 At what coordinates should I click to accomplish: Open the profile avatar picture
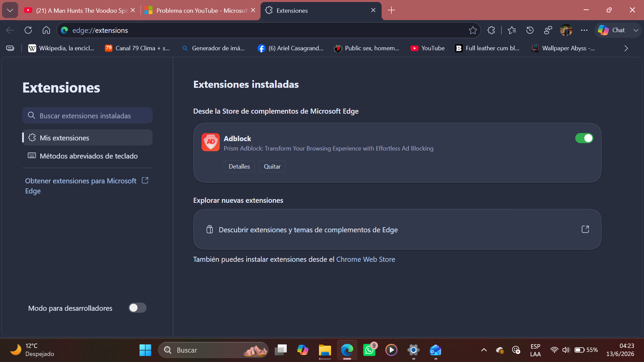[x=566, y=30]
